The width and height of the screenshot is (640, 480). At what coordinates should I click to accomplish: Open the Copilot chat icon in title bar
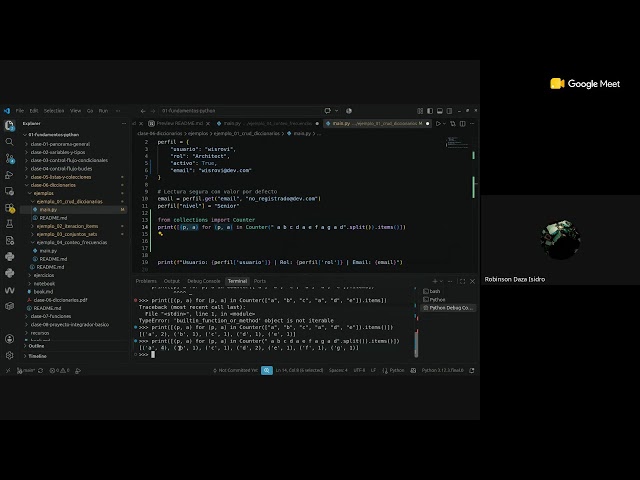pyautogui.click(x=327, y=111)
